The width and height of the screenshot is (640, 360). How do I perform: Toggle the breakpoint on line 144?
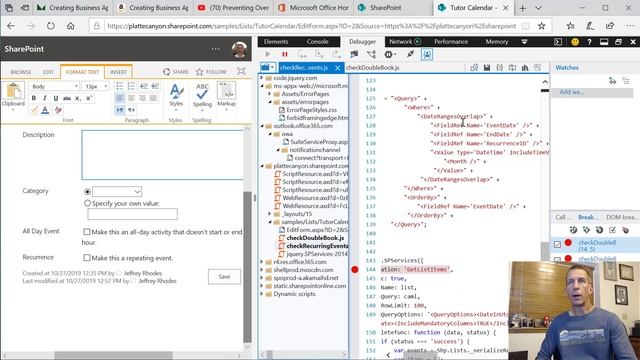pos(355,269)
